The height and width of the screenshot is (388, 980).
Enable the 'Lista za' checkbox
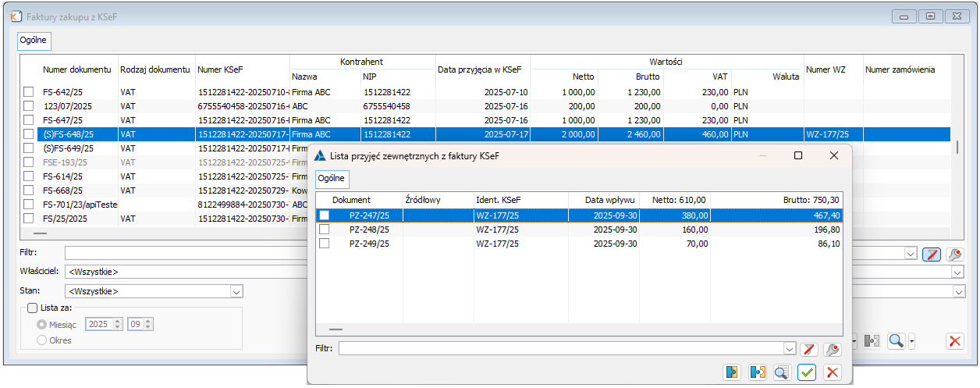[32, 308]
